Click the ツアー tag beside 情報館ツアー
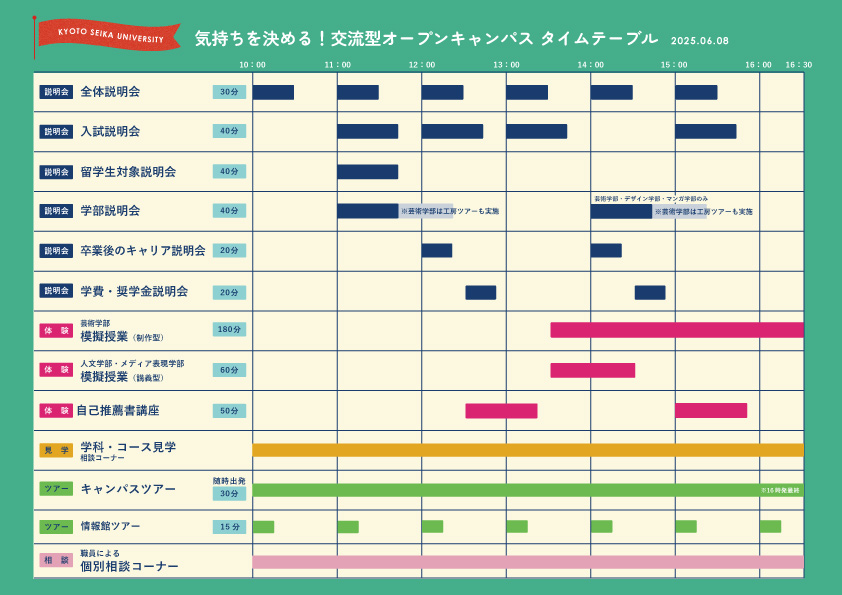The width and height of the screenshot is (842, 595). pos(56,527)
